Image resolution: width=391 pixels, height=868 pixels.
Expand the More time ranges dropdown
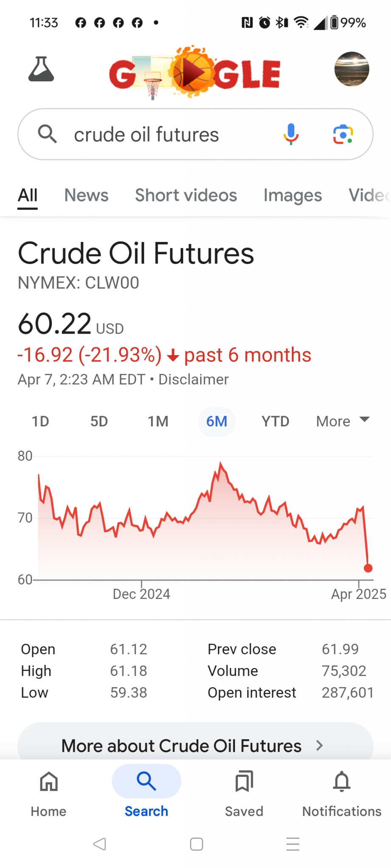coord(343,421)
